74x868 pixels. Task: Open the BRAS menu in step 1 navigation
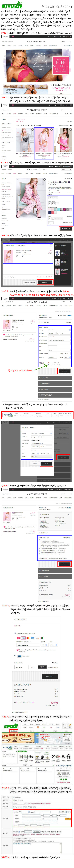pyautogui.click(x=3, y=46)
